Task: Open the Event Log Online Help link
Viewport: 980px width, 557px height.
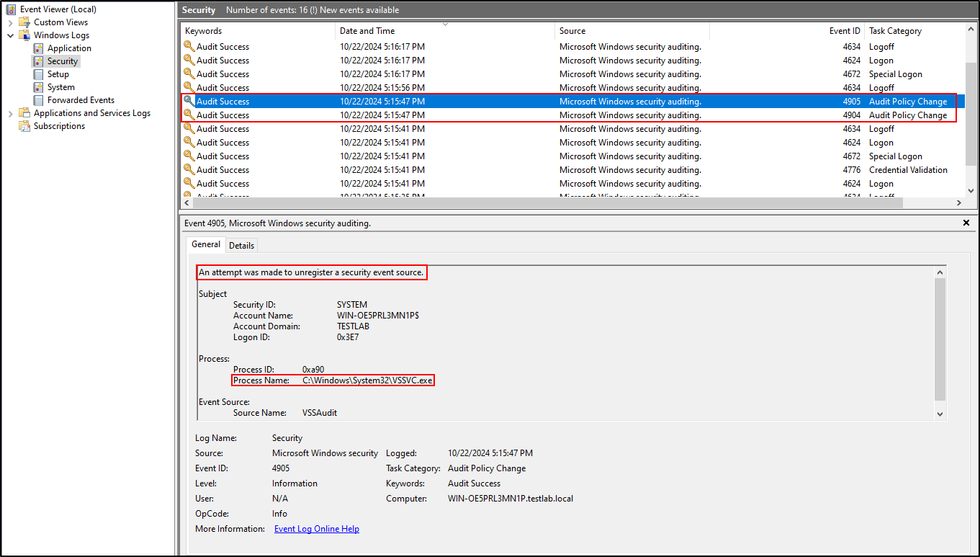Action: tap(316, 529)
